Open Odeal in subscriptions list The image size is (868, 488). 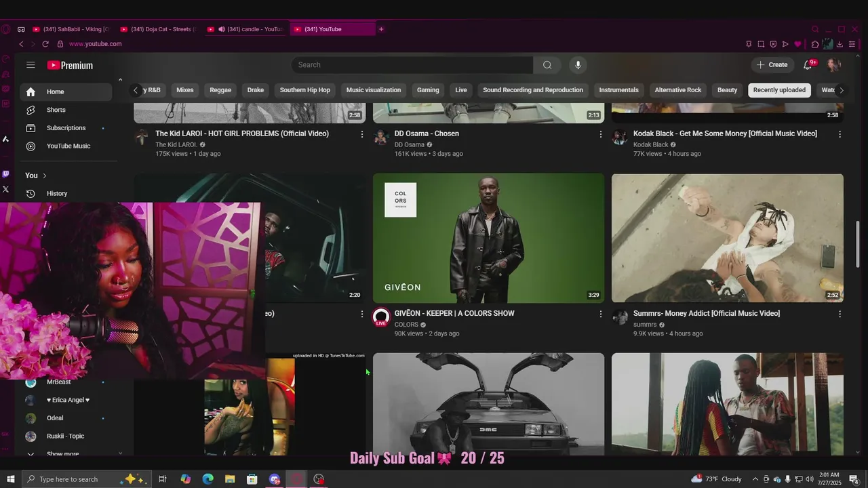[55, 418]
